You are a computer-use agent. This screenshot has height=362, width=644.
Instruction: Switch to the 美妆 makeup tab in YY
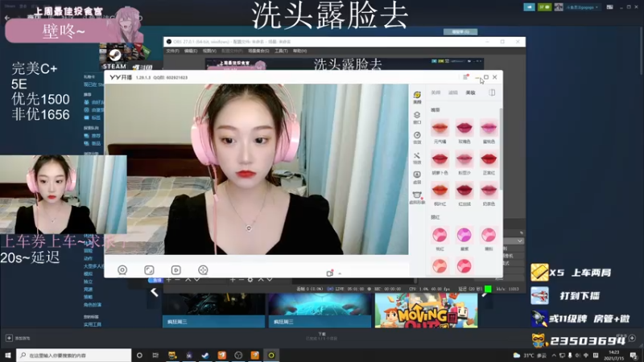[x=470, y=93]
